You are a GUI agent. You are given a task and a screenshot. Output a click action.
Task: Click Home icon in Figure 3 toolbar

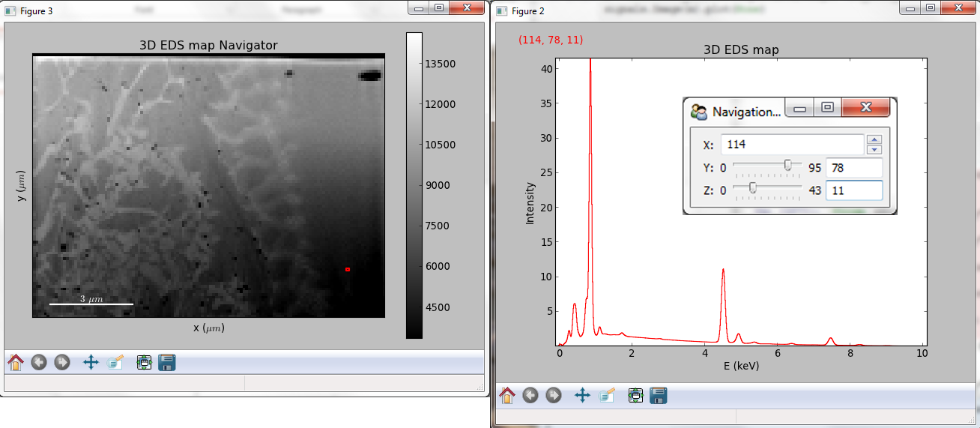pyautogui.click(x=16, y=363)
